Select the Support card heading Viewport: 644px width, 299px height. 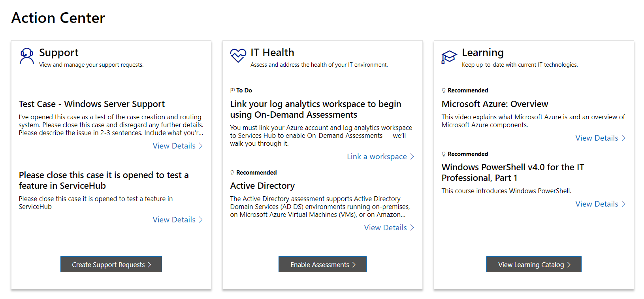[x=59, y=53]
